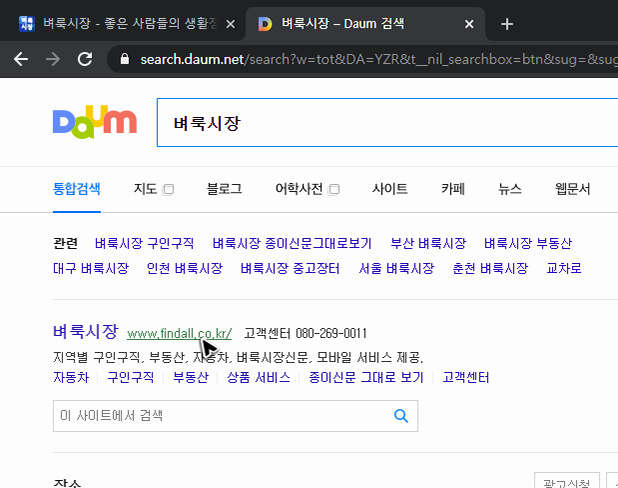Open the 자동차 sub-link
The height and width of the screenshot is (488, 618).
(x=71, y=377)
